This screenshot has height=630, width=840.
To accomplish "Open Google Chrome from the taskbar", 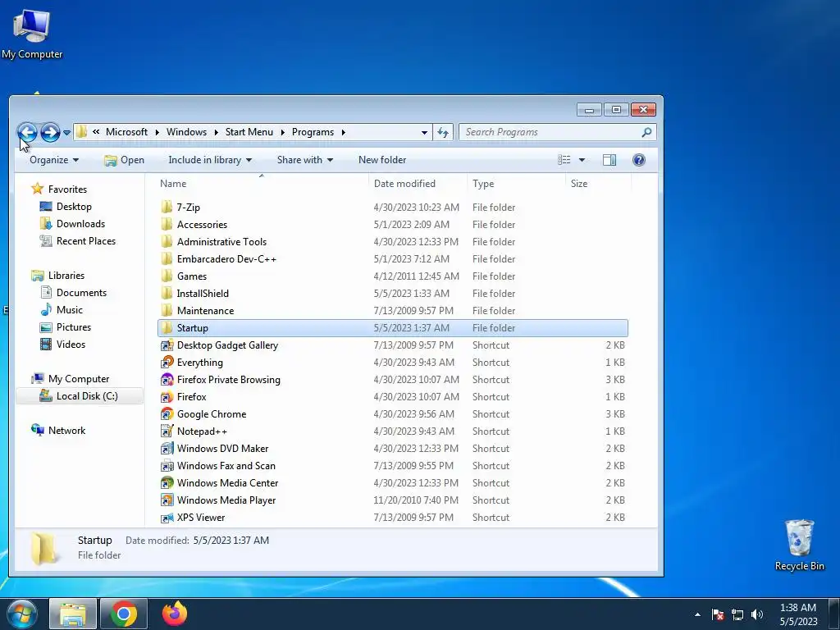I will point(124,614).
